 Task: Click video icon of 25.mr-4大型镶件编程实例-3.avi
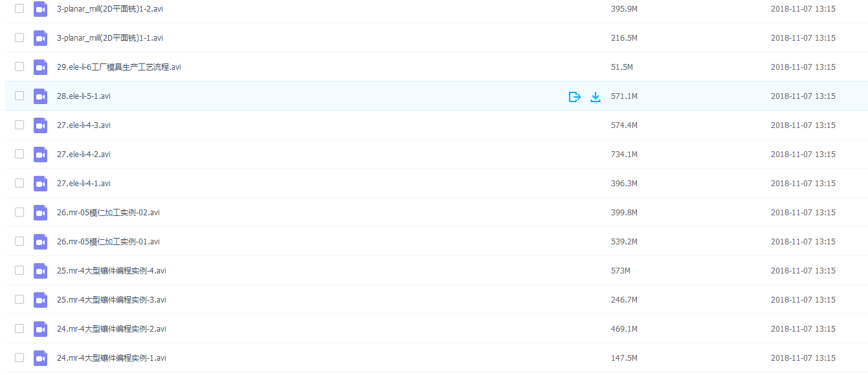(41, 300)
